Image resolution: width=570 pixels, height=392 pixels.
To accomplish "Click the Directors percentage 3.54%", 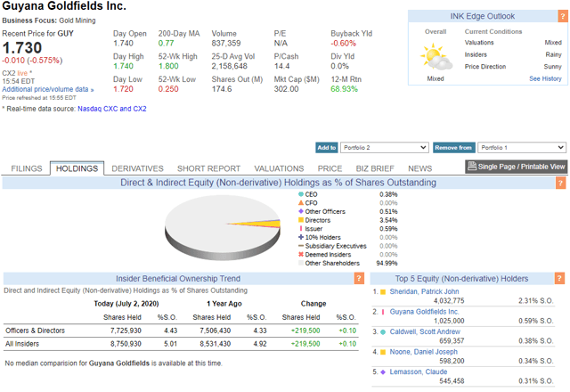I will click(x=388, y=220).
